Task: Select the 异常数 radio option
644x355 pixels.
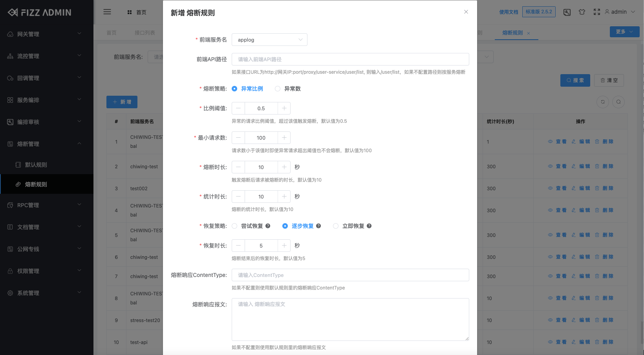Action: click(x=288, y=89)
